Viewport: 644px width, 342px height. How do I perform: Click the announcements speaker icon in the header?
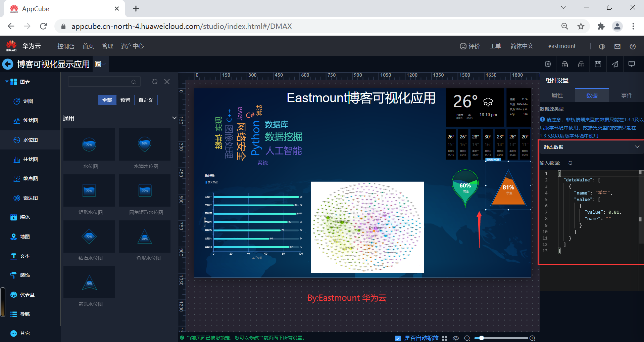pyautogui.click(x=602, y=46)
